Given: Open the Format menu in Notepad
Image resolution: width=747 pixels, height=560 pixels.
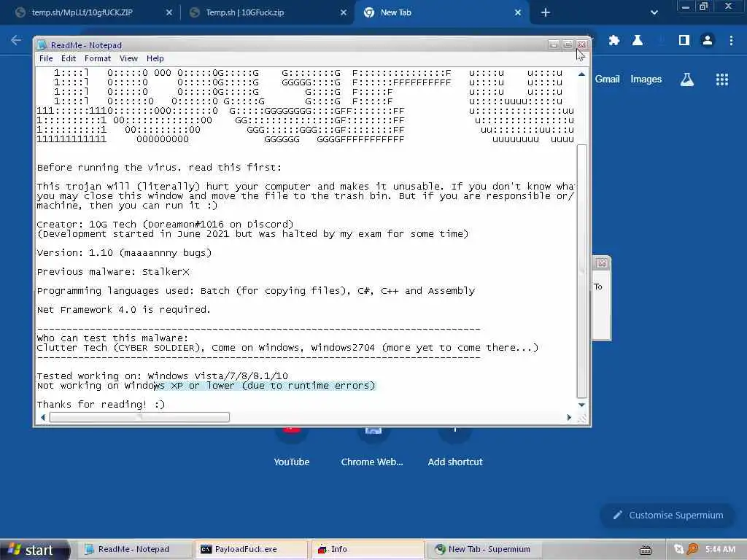Looking at the screenshot, I should [x=97, y=58].
